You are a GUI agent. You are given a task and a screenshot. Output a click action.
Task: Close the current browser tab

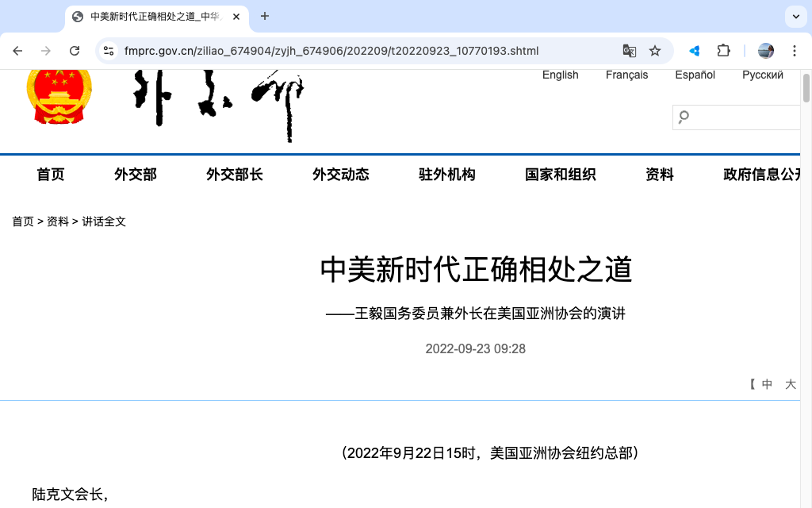tap(236, 17)
